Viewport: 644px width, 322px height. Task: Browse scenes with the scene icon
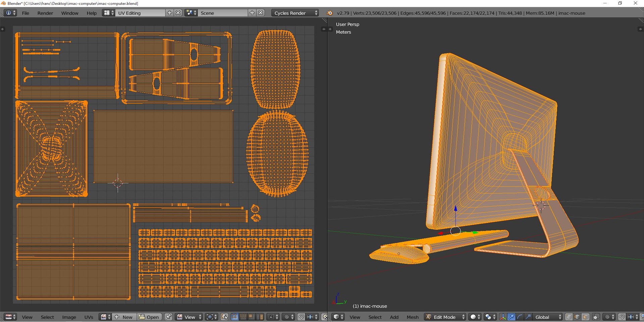pyautogui.click(x=191, y=13)
